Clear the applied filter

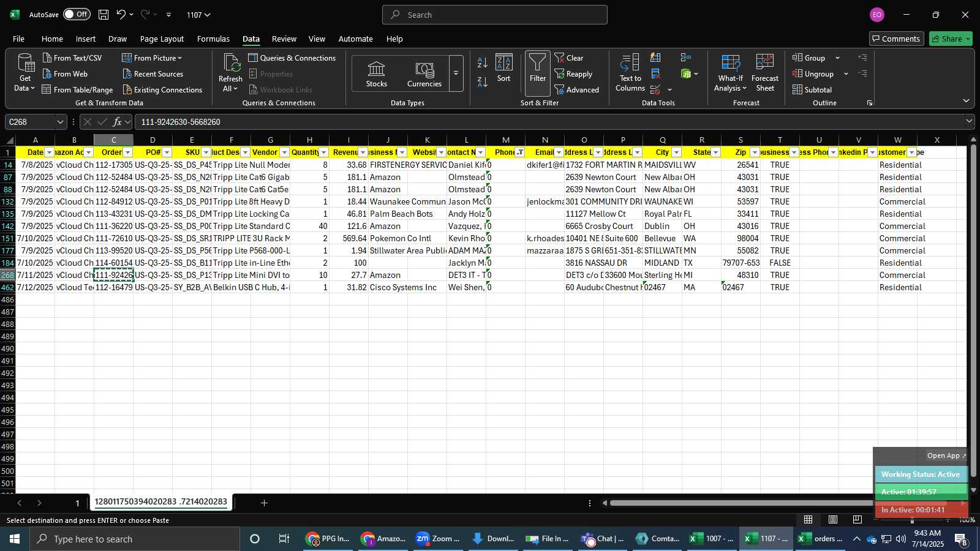(569, 58)
